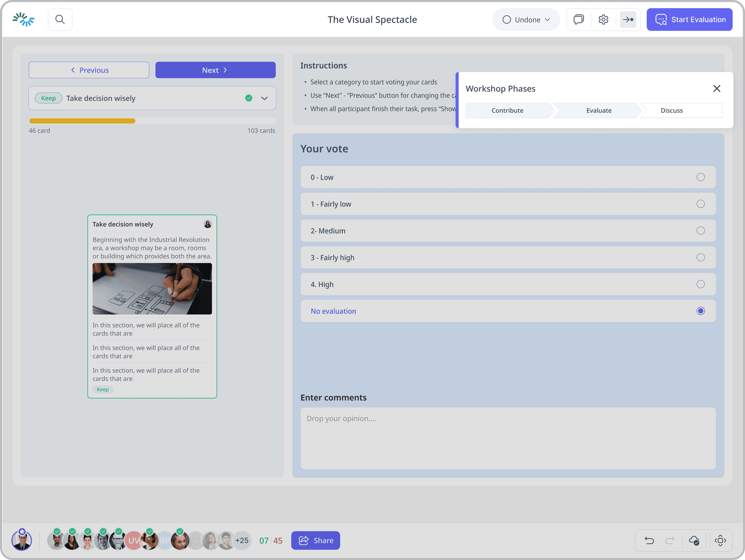745x560 pixels.
Task: Click the undo arrow icon
Action: (649, 540)
